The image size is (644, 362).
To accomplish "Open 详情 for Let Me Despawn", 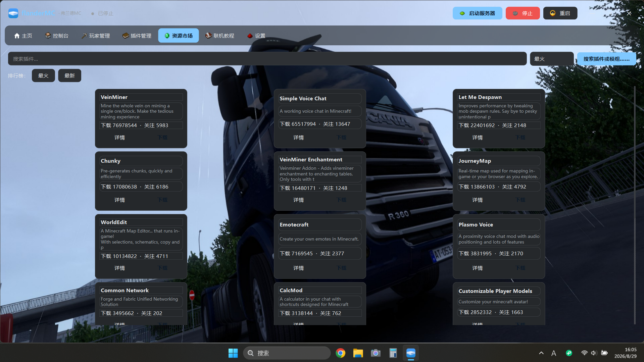I will [477, 138].
